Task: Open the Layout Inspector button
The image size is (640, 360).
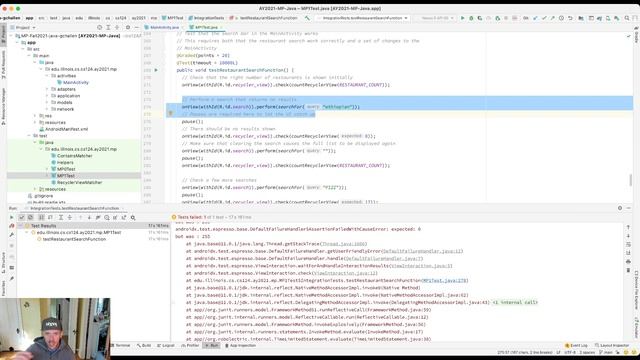Action: click(x=612, y=345)
